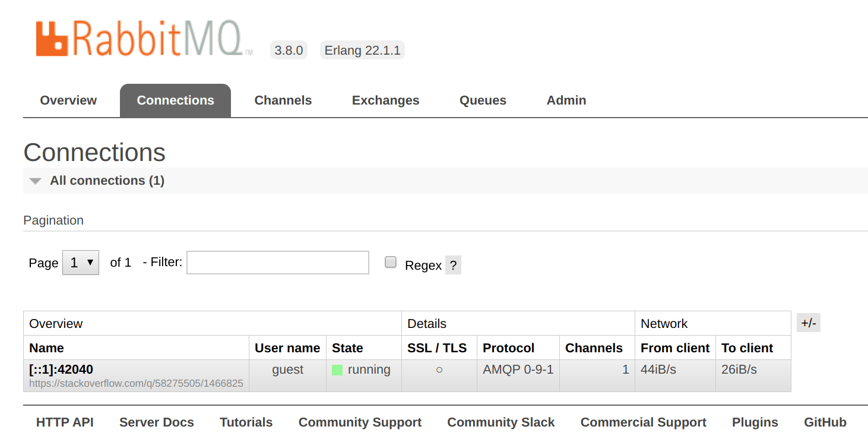Click the SSL/TLS circle indicator
Viewport: 868px width, 439px height.
[439, 370]
